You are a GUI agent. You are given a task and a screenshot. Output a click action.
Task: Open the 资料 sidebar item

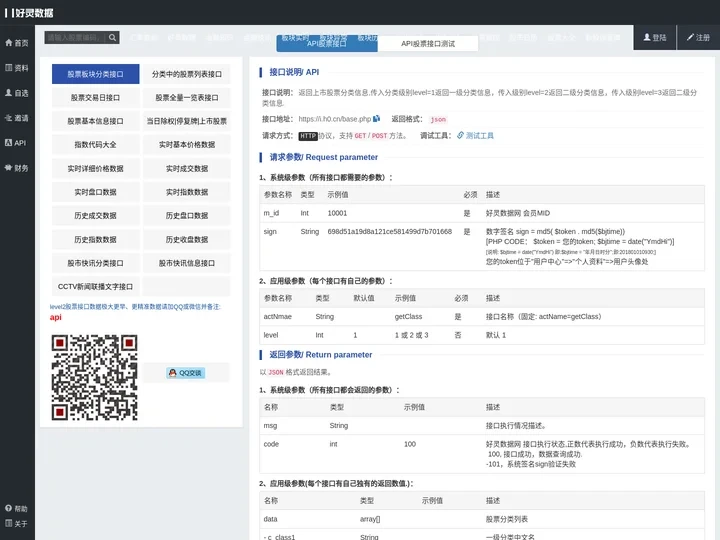click(x=17, y=68)
